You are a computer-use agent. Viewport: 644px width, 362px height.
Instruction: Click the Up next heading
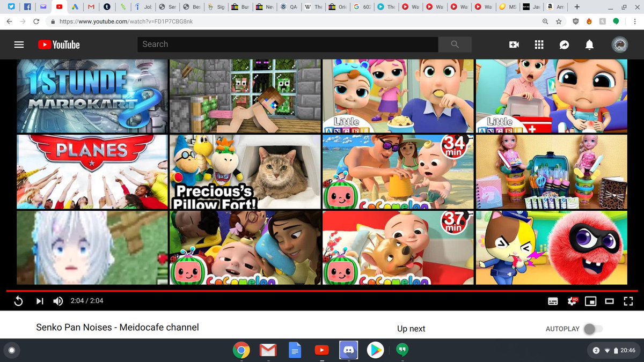[410, 329]
